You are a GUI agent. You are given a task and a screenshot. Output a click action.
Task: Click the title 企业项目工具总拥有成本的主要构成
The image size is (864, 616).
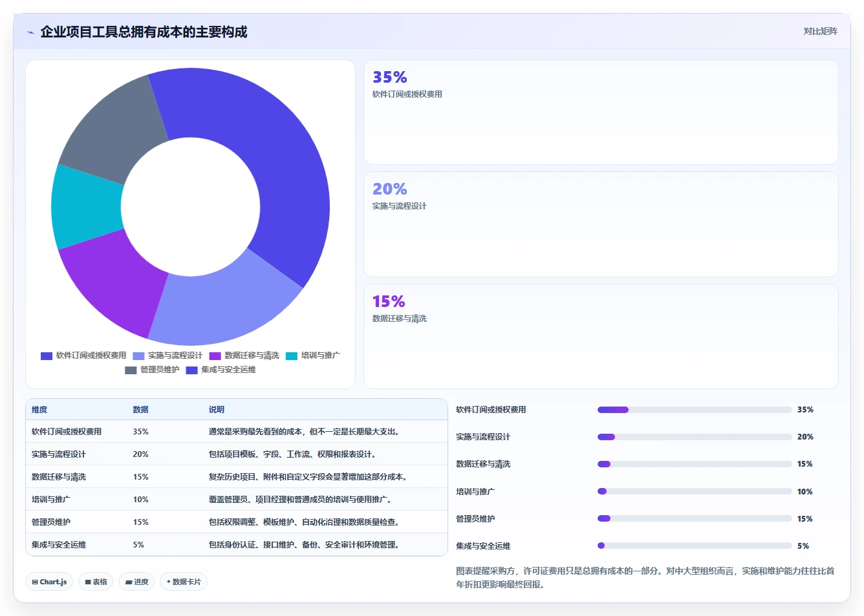pyautogui.click(x=144, y=32)
